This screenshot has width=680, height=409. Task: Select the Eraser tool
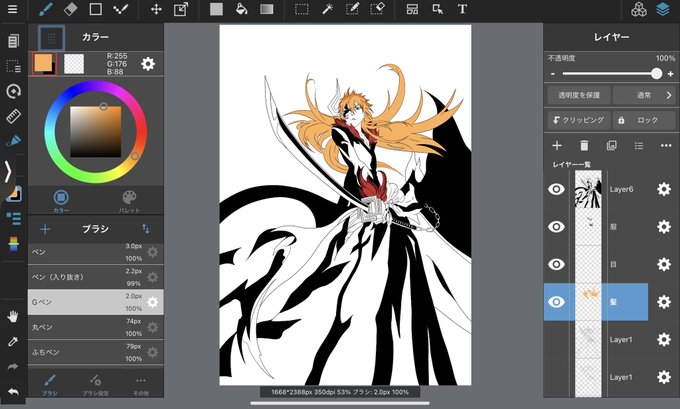(70, 9)
